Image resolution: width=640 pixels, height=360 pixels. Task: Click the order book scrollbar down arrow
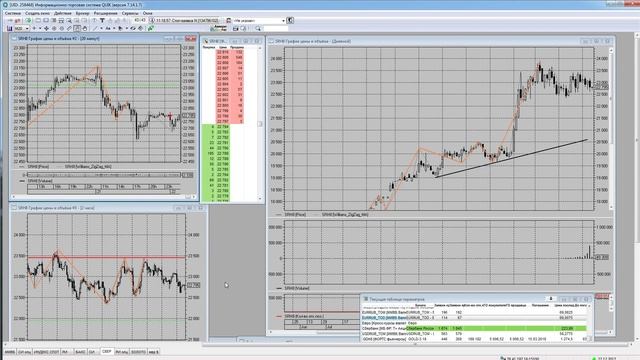(260, 199)
